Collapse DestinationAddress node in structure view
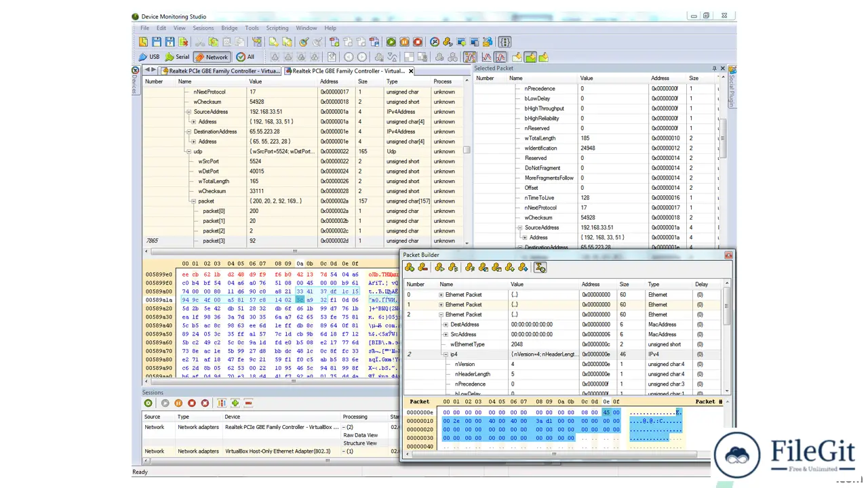Screen dimensions: 868x488 coord(188,131)
